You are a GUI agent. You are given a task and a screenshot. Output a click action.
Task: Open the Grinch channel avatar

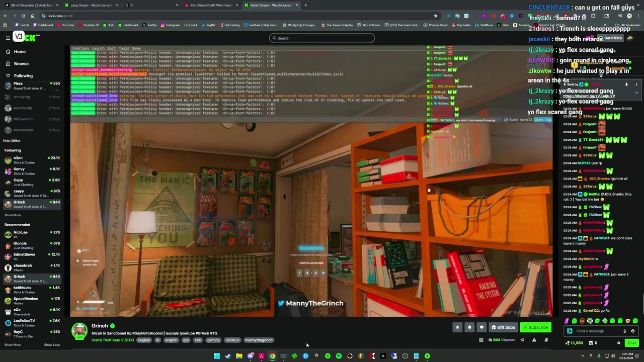tap(79, 331)
